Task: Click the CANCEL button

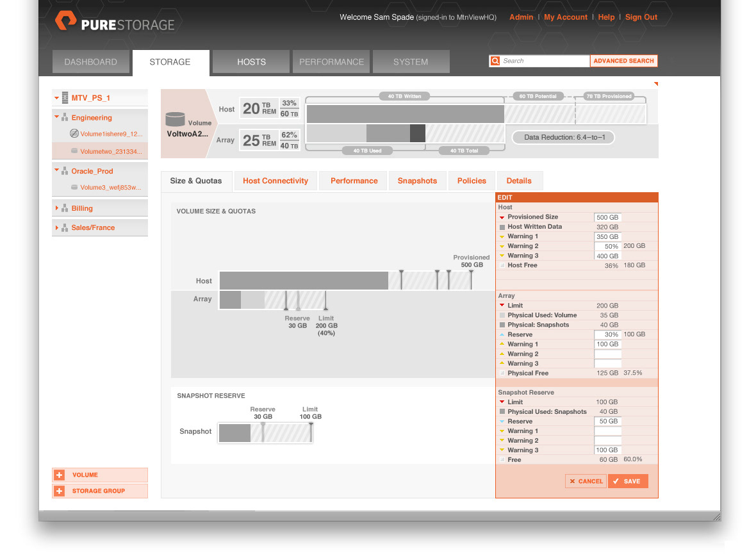Action: 586,481
